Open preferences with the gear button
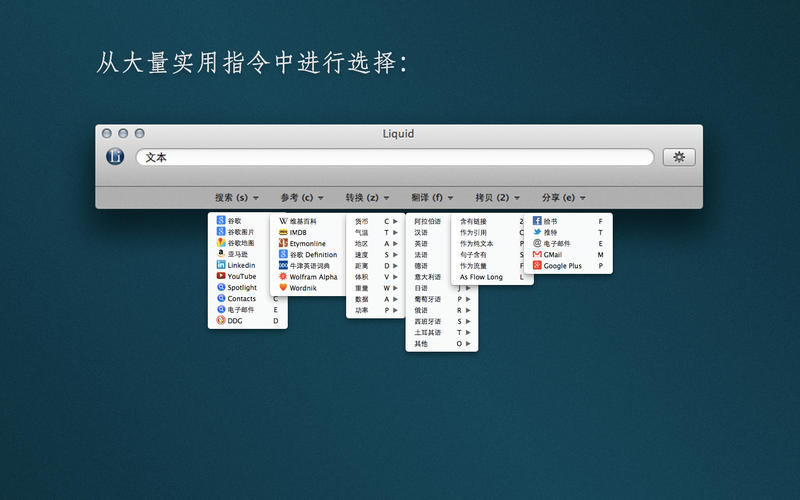This screenshot has height=500, width=800. tap(679, 157)
